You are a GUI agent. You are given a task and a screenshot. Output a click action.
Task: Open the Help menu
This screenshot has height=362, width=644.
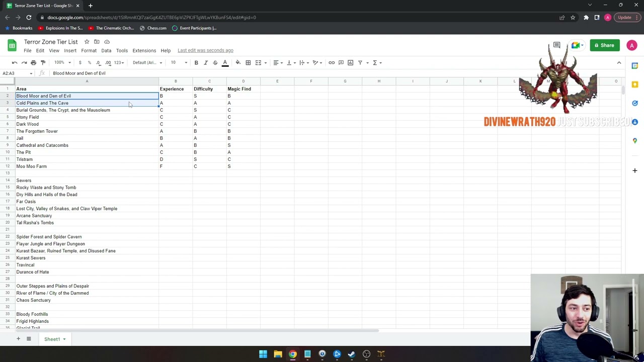tap(166, 50)
